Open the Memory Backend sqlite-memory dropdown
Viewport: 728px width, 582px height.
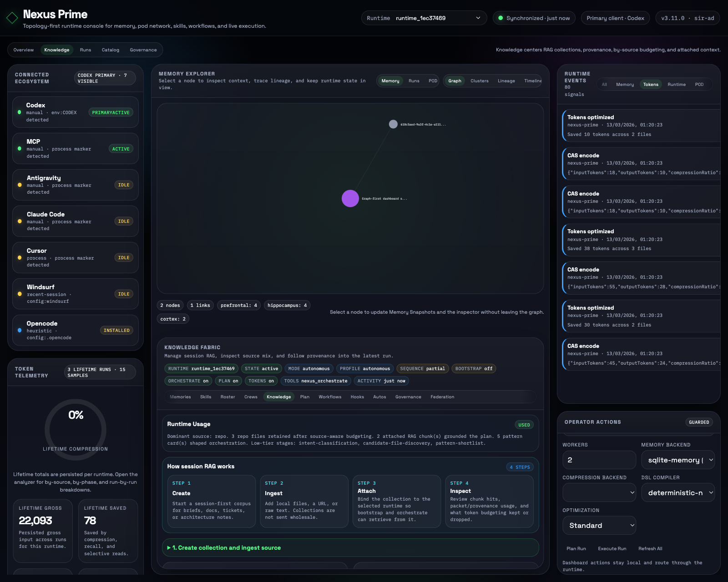tap(678, 460)
